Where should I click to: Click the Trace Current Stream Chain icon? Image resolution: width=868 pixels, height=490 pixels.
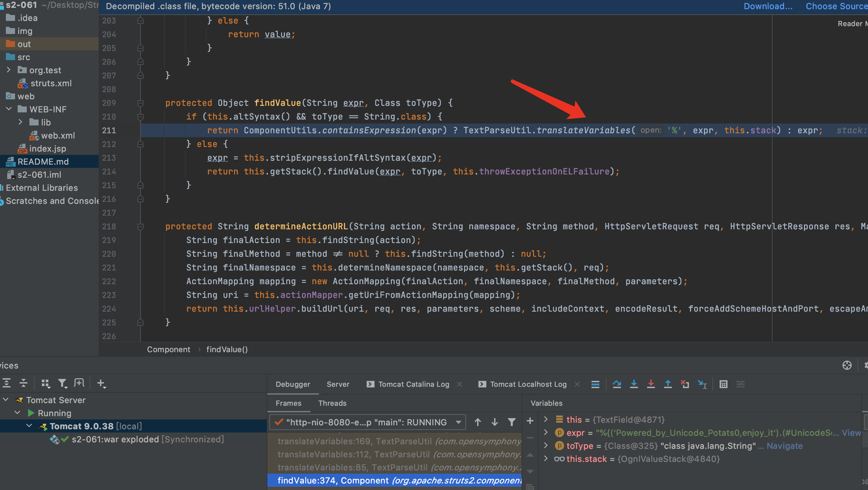740,384
